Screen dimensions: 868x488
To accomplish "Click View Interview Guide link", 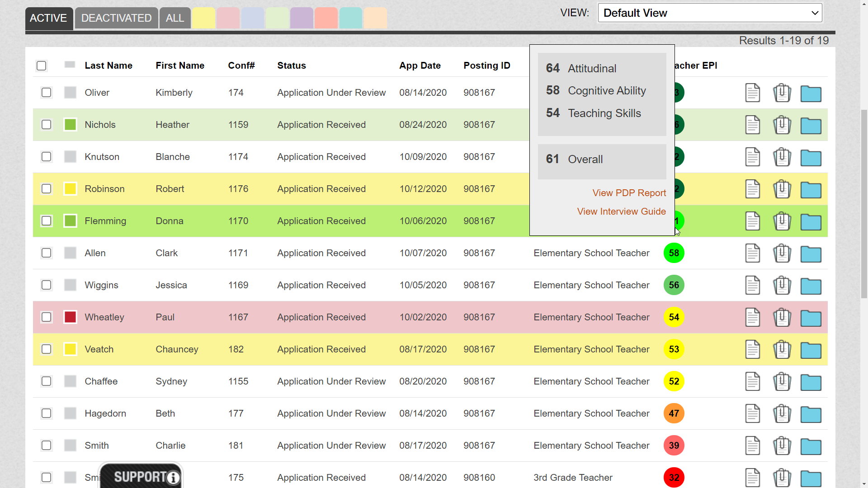I will pyautogui.click(x=621, y=211).
